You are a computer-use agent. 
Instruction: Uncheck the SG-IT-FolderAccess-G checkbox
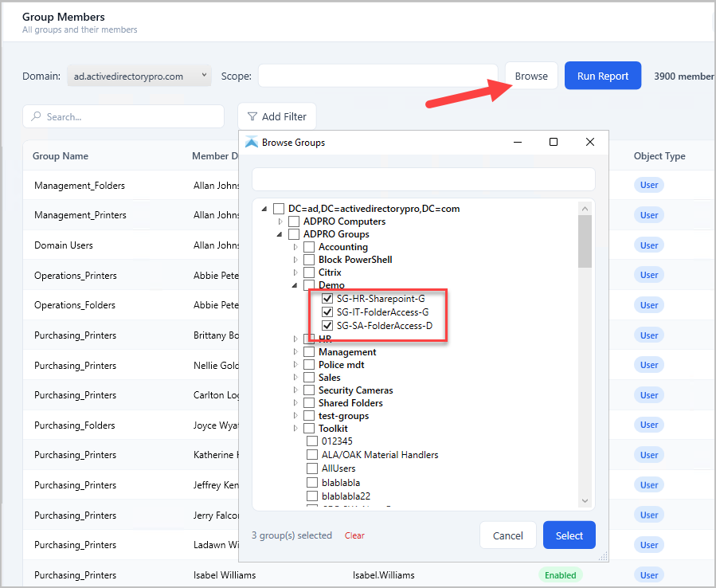327,312
